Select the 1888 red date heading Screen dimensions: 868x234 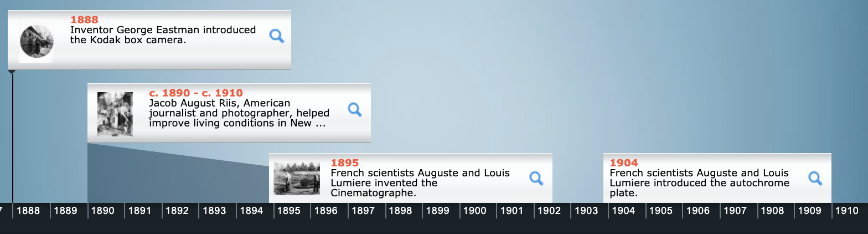click(x=84, y=20)
